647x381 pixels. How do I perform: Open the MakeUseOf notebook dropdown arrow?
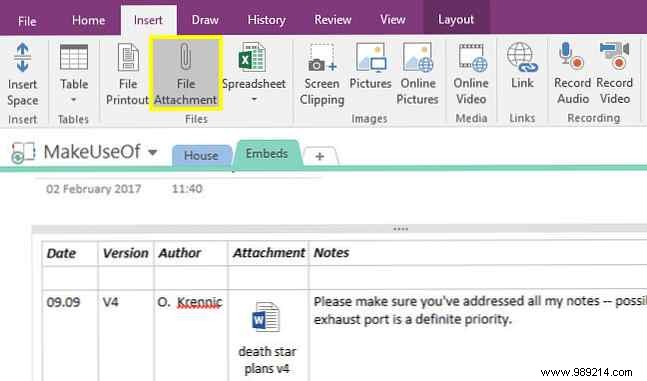pos(153,152)
